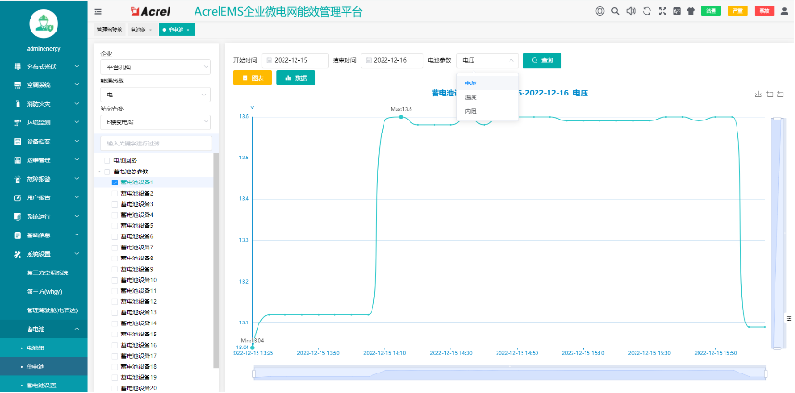Click the horizontal data zoom slider below chart
The height and width of the screenshot is (393, 795).
click(510, 373)
